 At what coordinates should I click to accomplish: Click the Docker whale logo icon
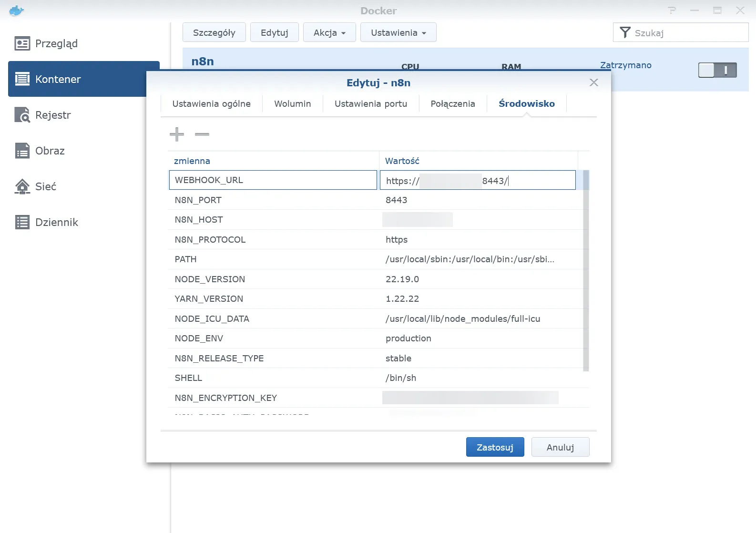tap(16, 10)
